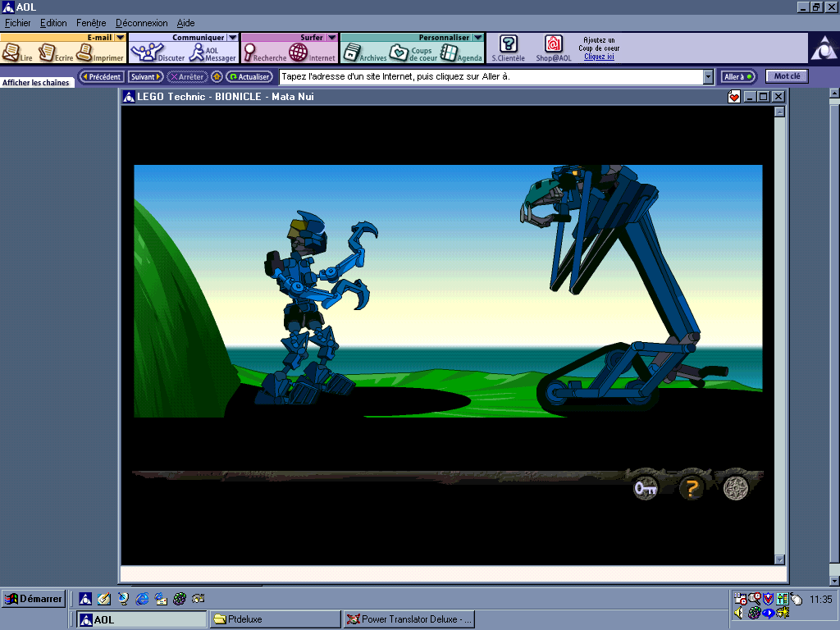This screenshot has height=630, width=840.
Task: Open Outlook Express from quick launch
Action: [x=161, y=598]
